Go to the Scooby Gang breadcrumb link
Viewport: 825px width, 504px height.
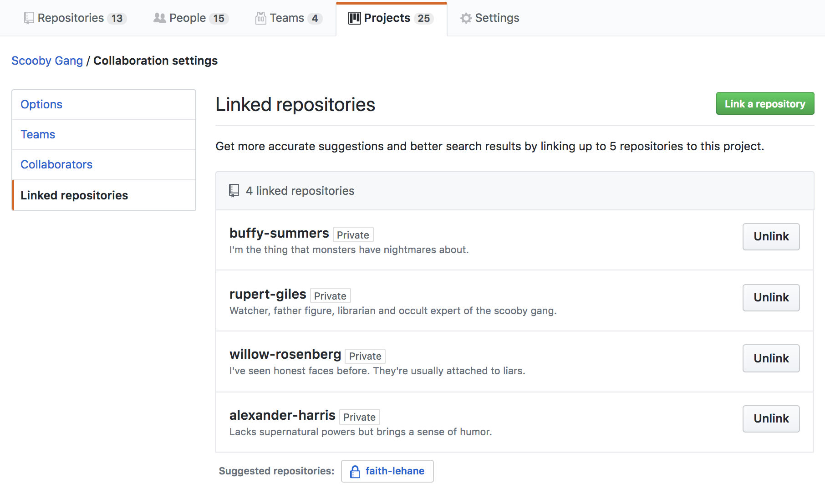[47, 61]
